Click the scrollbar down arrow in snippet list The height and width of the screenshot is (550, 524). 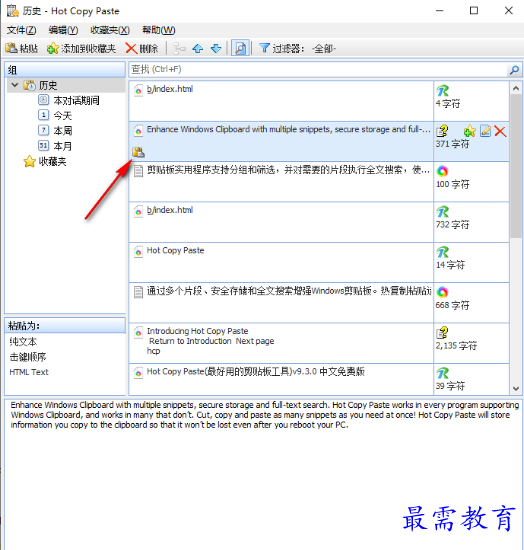516,388
